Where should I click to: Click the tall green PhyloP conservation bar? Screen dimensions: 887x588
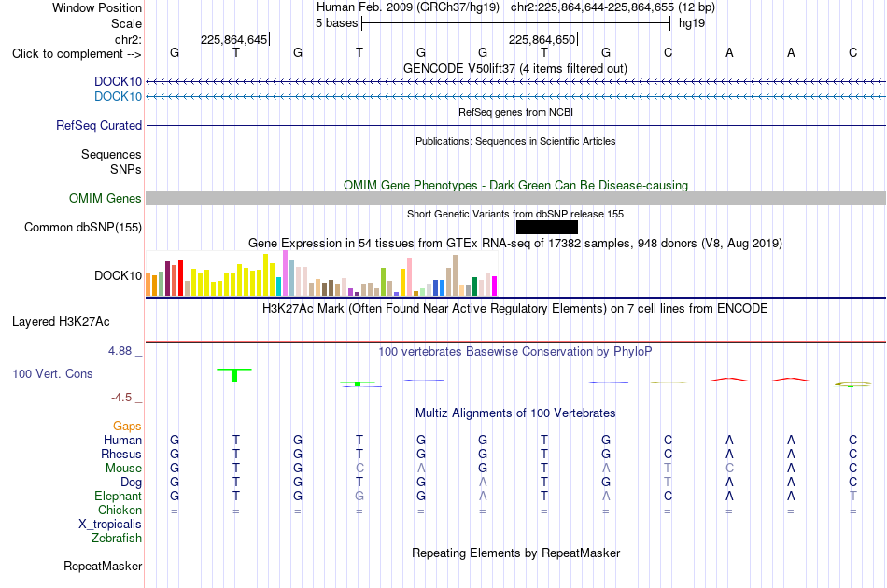tap(234, 375)
